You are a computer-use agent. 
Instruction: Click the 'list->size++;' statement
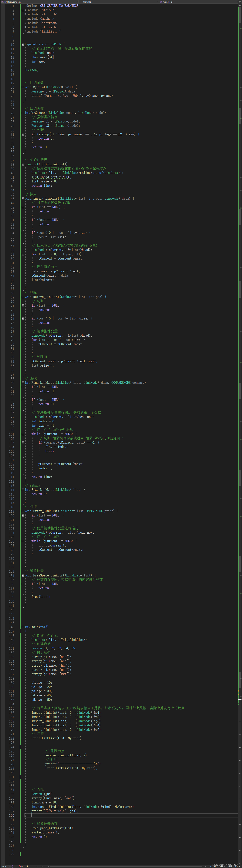pos(42,280)
